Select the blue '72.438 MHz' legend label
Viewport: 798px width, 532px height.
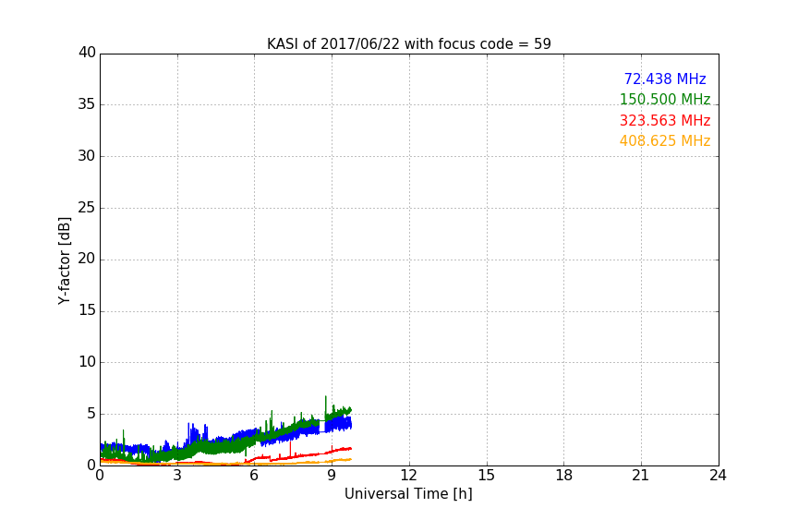[x=665, y=79]
